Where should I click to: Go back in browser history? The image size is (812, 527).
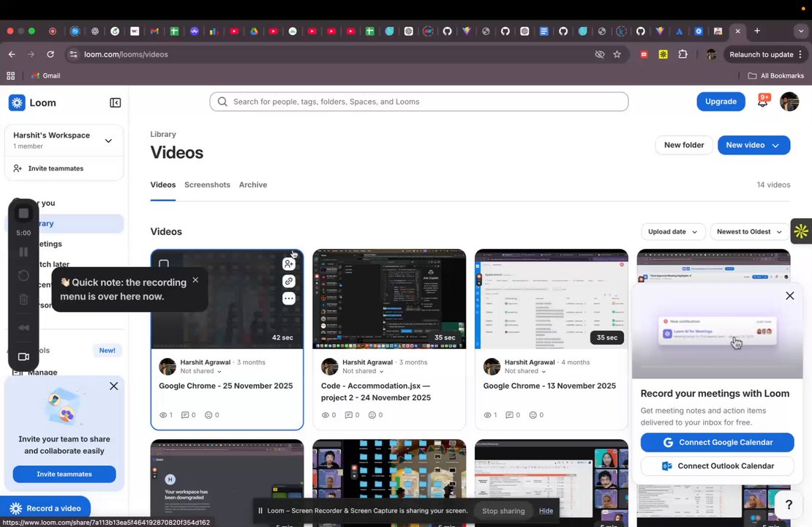[x=12, y=54]
